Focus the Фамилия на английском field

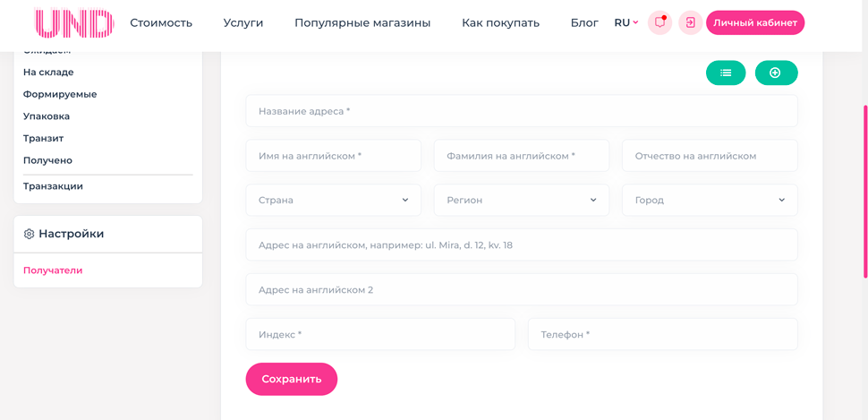tap(522, 156)
